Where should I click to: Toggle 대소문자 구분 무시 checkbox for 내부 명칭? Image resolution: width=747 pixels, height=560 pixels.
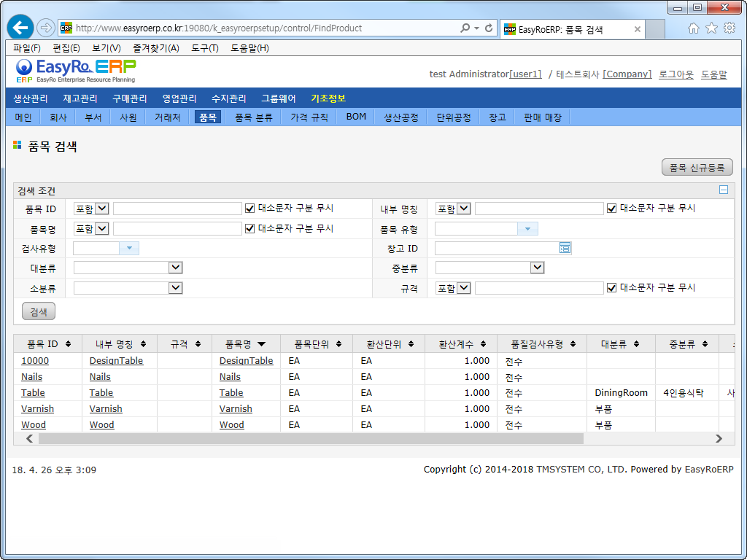[x=612, y=209]
